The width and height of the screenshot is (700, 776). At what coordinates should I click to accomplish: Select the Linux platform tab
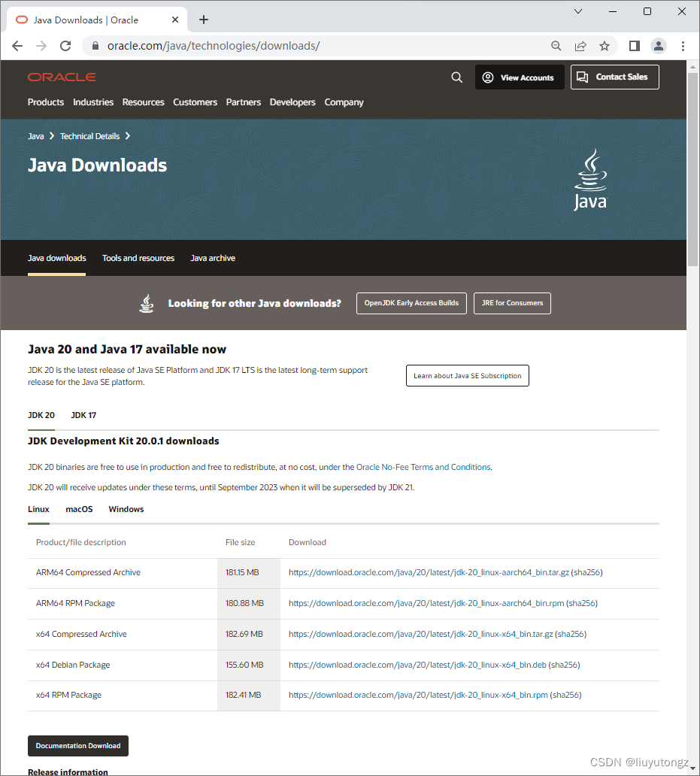(x=38, y=509)
